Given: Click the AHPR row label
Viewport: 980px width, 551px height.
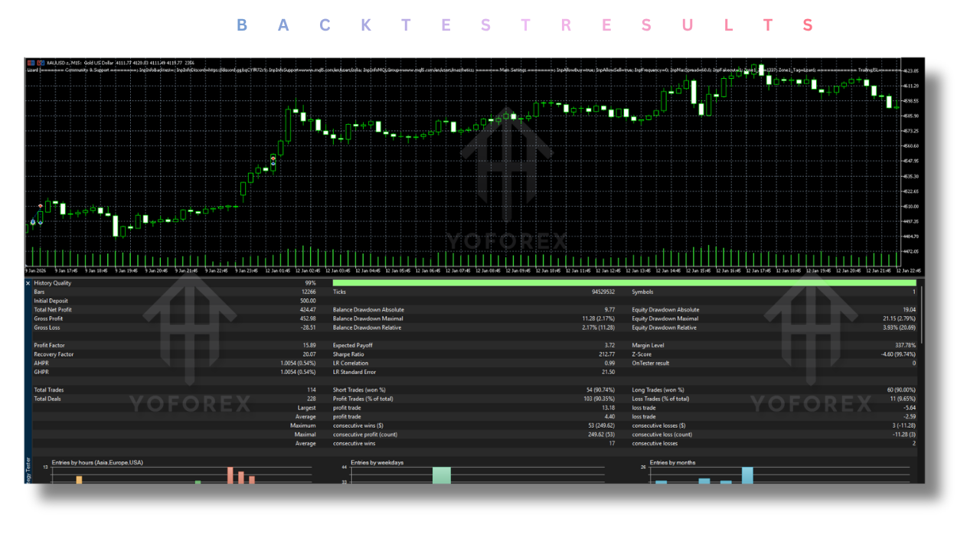Looking at the screenshot, I should [x=42, y=364].
